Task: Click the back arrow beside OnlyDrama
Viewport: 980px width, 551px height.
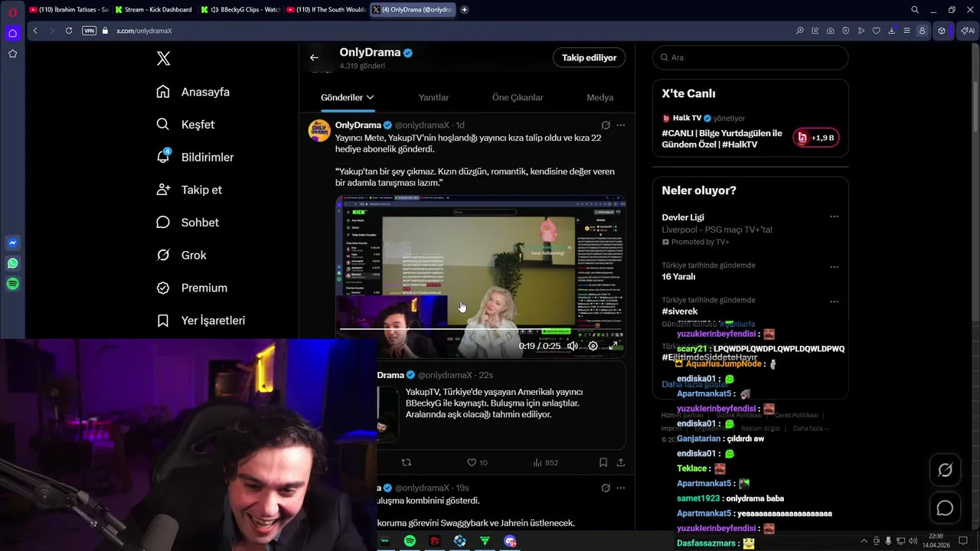Action: pyautogui.click(x=314, y=57)
